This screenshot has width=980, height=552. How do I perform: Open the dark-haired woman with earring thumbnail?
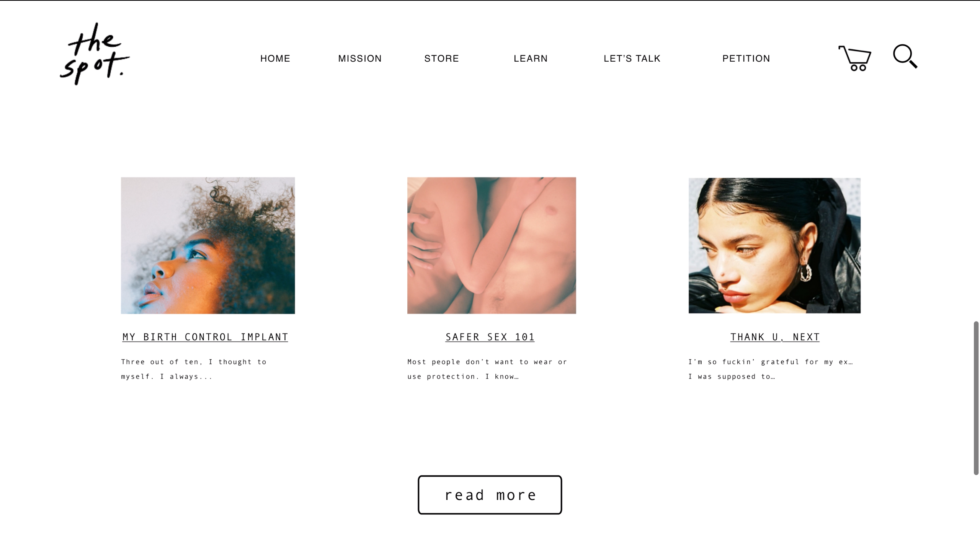(774, 245)
